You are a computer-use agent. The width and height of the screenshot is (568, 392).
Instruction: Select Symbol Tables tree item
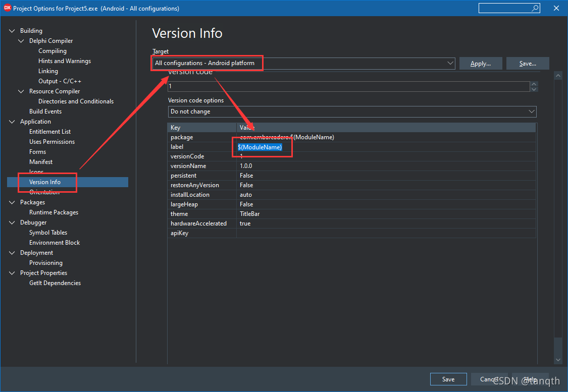[48, 233]
